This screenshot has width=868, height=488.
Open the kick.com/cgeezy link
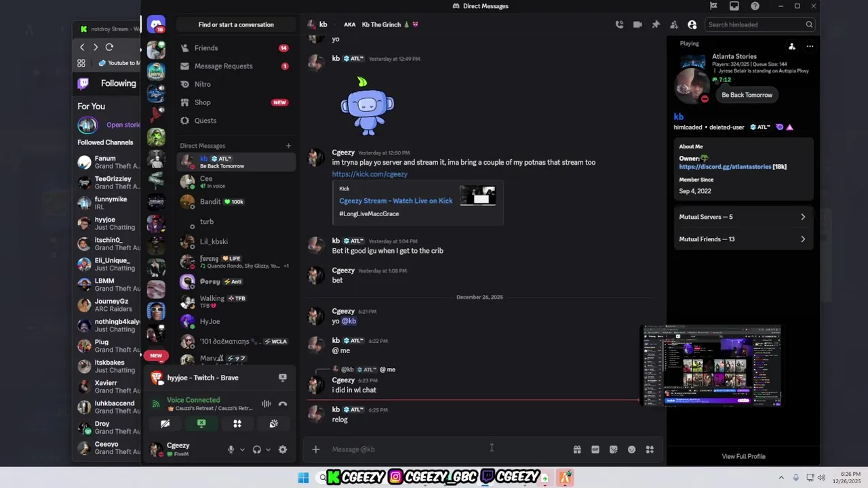[370, 174]
